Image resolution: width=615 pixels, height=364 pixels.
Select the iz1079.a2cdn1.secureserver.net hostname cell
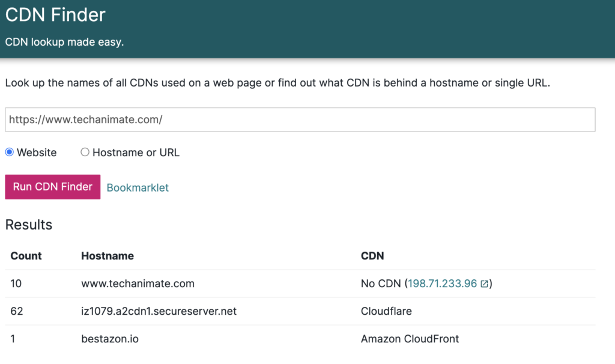[159, 311]
